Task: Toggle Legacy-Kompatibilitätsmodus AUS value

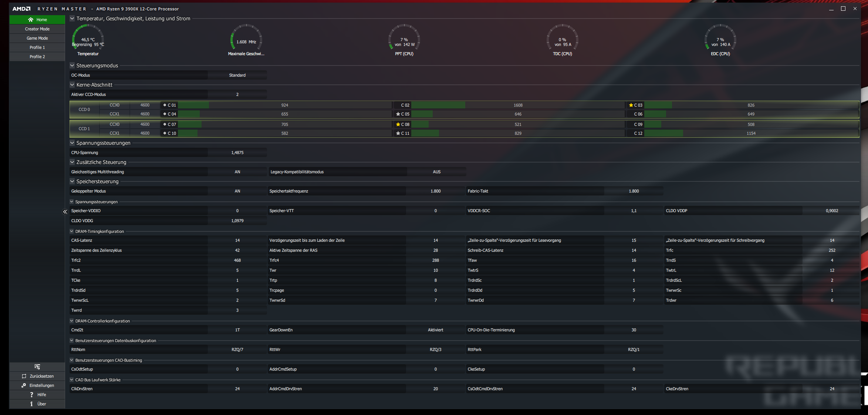Action: click(x=436, y=172)
